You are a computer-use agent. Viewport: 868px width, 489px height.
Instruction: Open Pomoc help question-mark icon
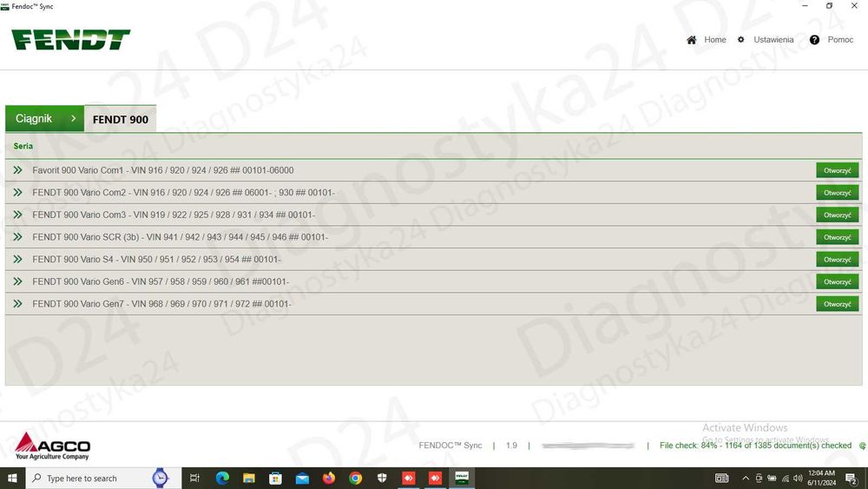[814, 40]
